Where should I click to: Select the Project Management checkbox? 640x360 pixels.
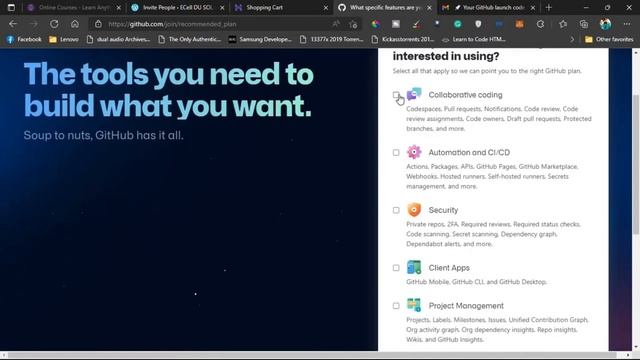click(x=396, y=306)
